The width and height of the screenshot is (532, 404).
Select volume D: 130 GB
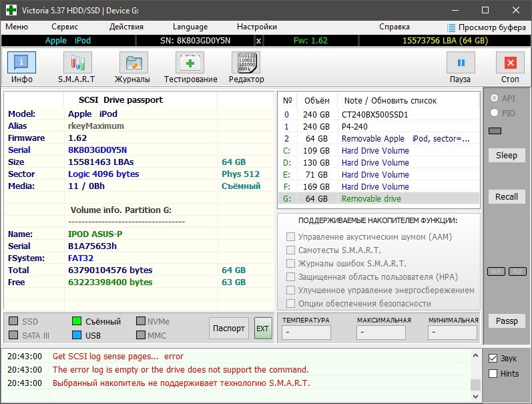(378, 163)
